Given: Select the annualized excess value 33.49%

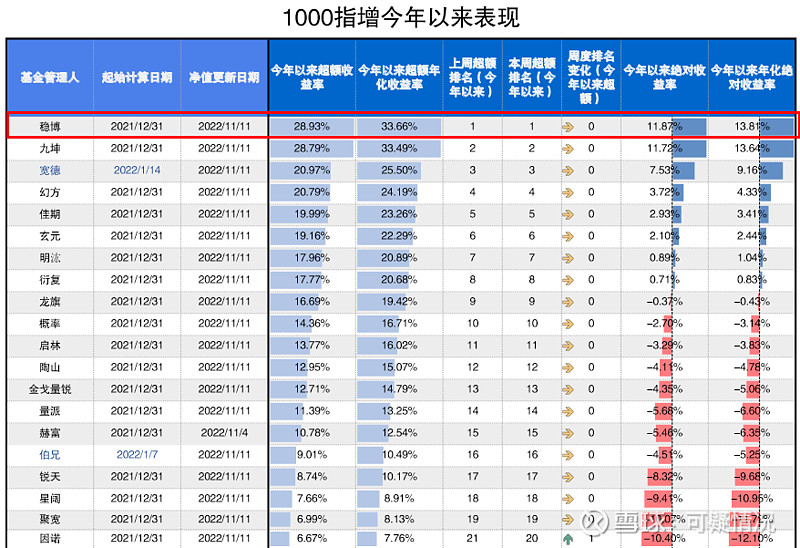Looking at the screenshot, I should 399,148.
